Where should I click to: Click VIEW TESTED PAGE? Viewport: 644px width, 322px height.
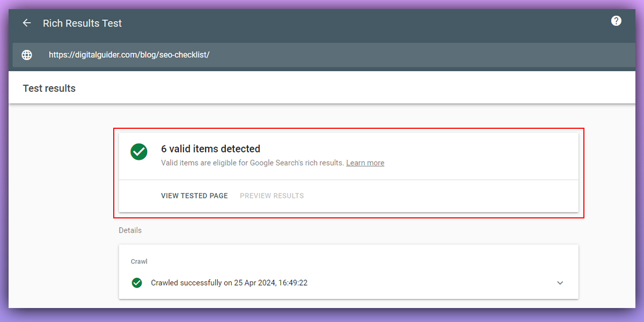(194, 195)
